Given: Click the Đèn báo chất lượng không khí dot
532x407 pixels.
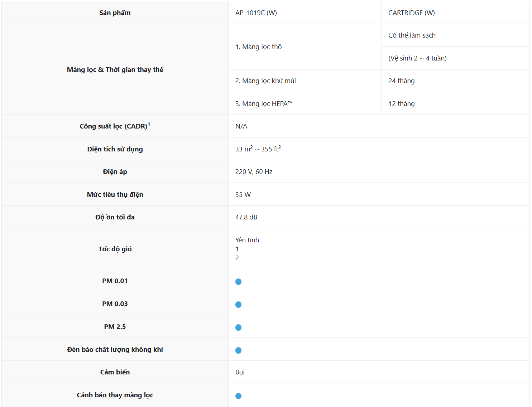Looking at the screenshot, I should [x=238, y=350].
